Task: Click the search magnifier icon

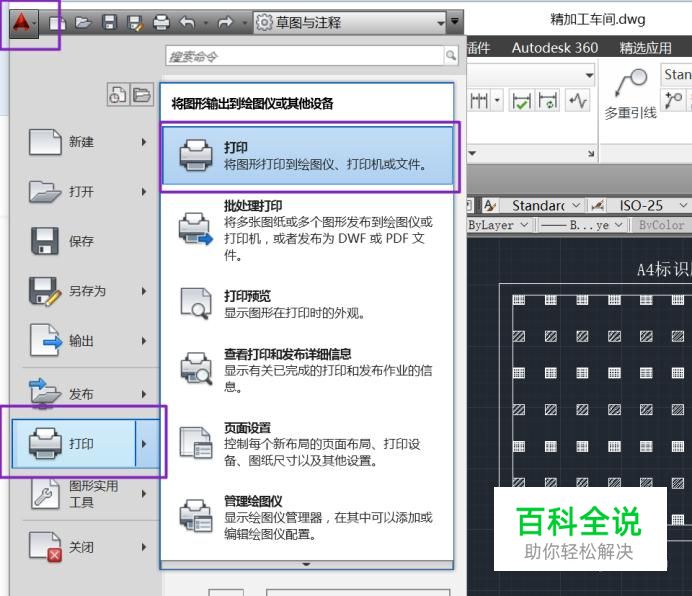Action: 451,56
